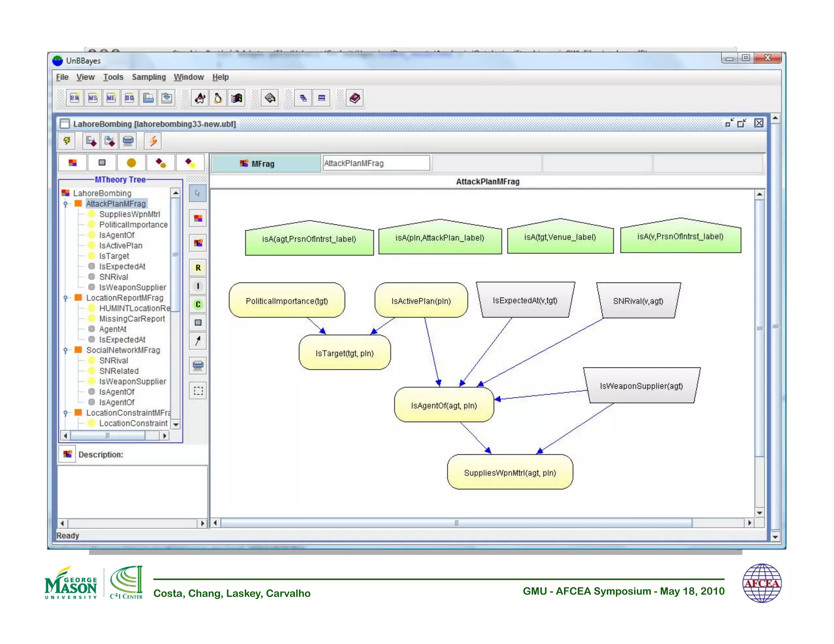Click the paper shredder icon in the LahoreBombing toolbar
This screenshot has height=644, width=834.
pos(128,141)
